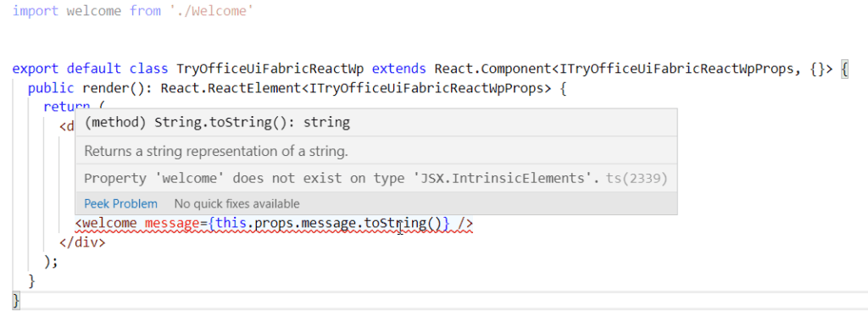Click React.ReactElement return type
The image size is (868, 333).
tap(231, 88)
